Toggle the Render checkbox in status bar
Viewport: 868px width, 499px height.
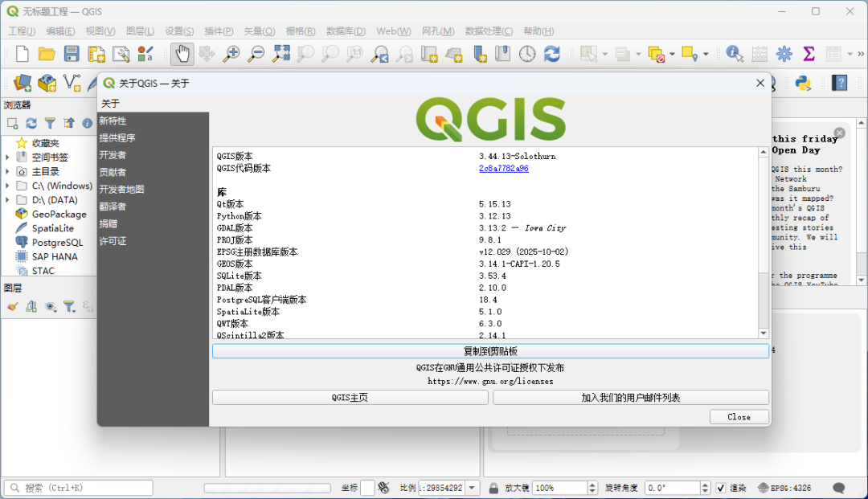(x=721, y=488)
